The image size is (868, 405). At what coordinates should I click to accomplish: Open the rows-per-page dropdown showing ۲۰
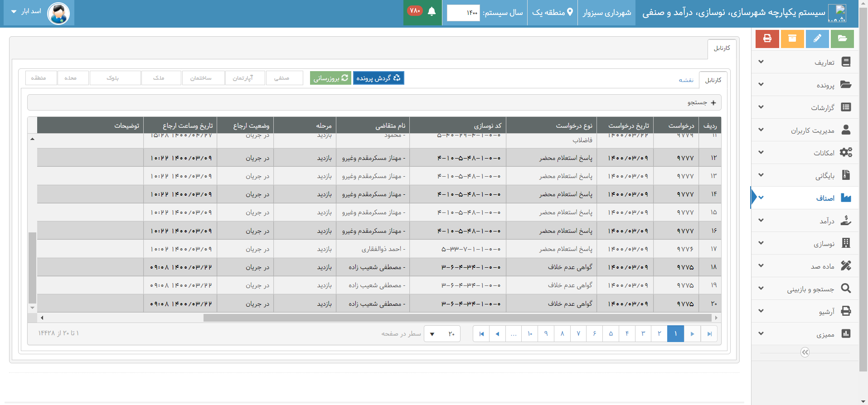[442, 334]
